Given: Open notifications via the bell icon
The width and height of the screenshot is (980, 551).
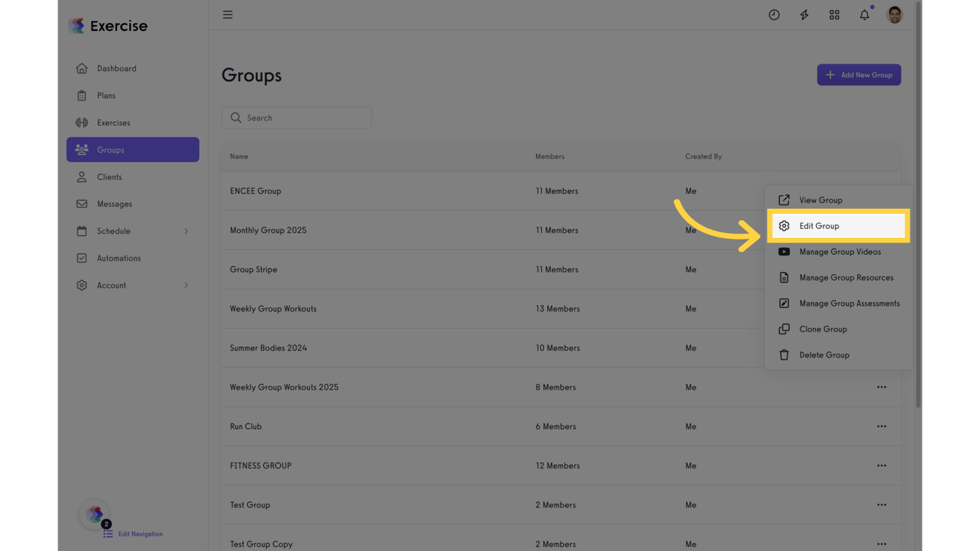Looking at the screenshot, I should point(864,14).
